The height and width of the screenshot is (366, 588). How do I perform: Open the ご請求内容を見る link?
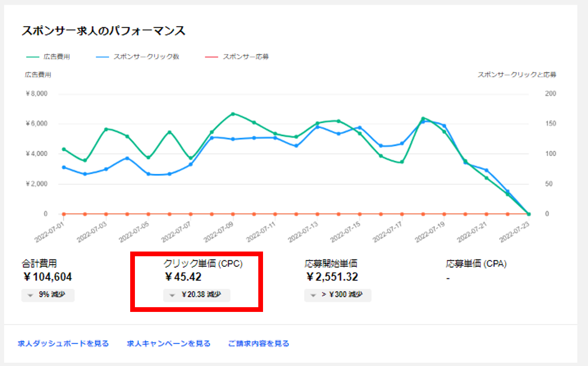258,343
